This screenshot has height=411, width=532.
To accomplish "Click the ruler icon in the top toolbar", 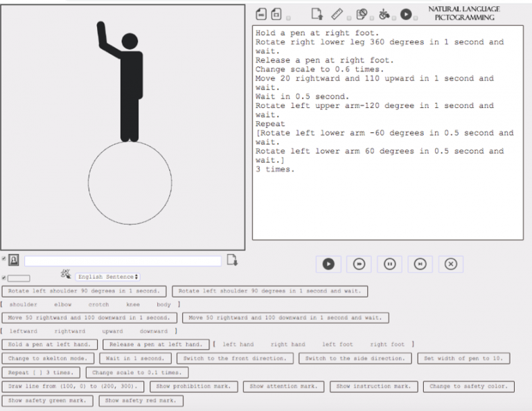I will 337,15.
